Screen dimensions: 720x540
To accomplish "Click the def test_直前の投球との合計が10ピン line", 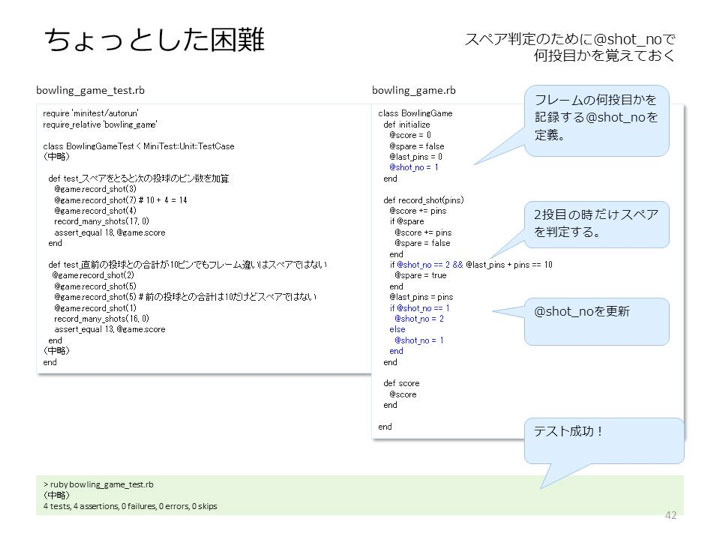I will click(188, 265).
